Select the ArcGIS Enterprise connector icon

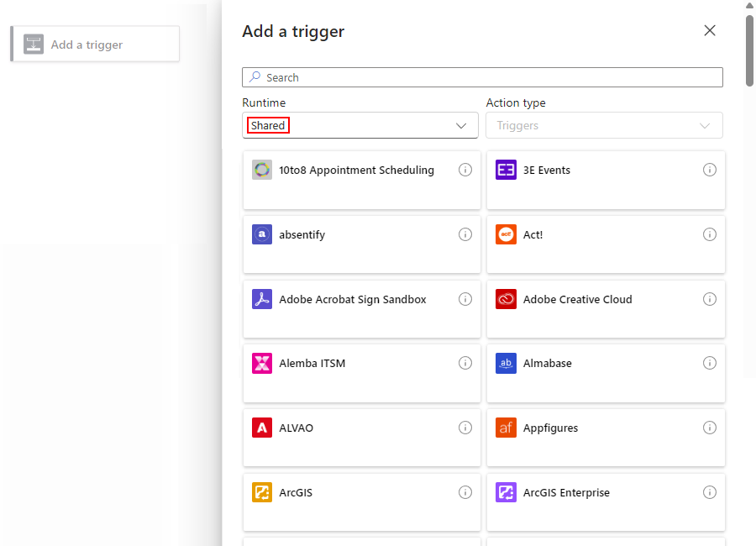(x=506, y=492)
